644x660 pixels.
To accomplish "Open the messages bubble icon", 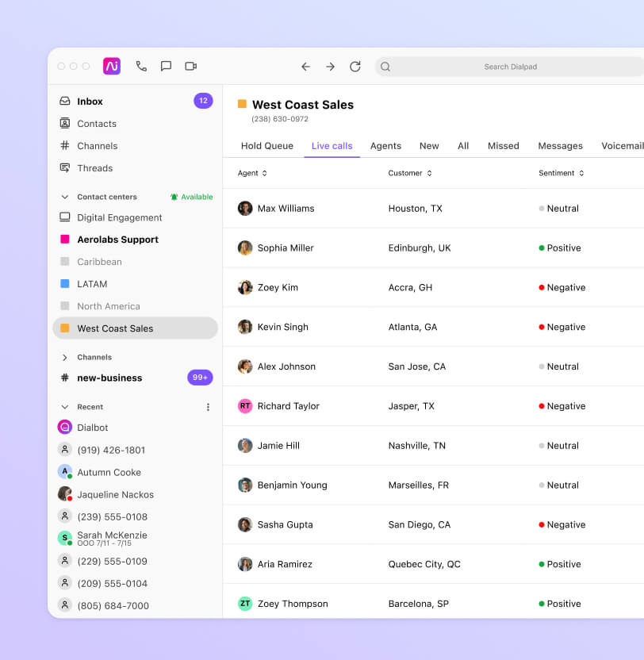I will pos(166,67).
